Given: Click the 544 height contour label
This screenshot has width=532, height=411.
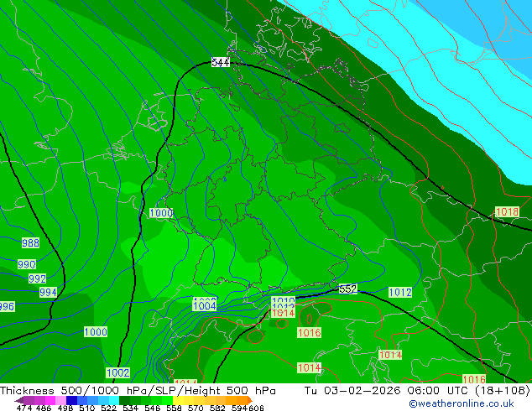Looking at the screenshot, I should pos(221,62).
